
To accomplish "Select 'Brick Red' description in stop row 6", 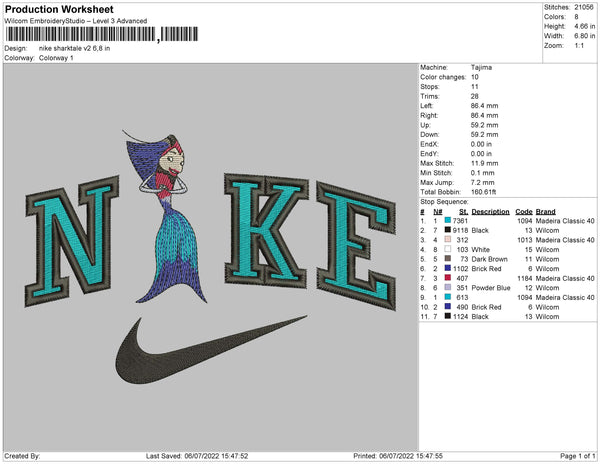I will 486,269.
